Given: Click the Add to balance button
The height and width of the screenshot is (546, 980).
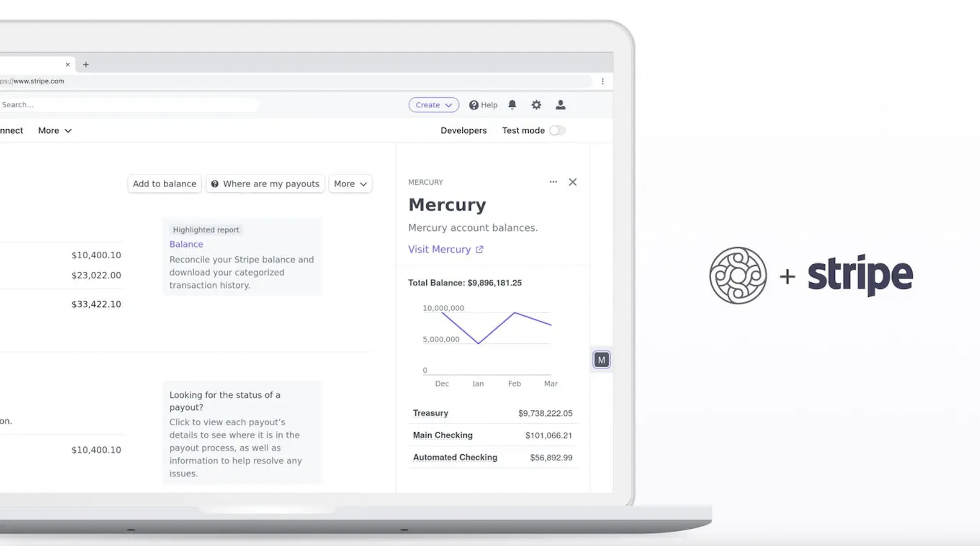Looking at the screenshot, I should click(x=164, y=183).
